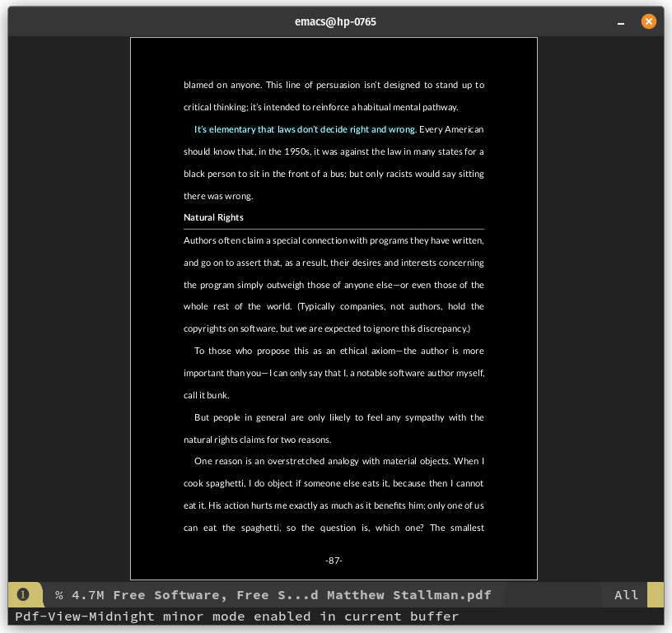Click the orange close icon in the title bar
The width and height of the screenshot is (672, 633).
[x=649, y=21]
